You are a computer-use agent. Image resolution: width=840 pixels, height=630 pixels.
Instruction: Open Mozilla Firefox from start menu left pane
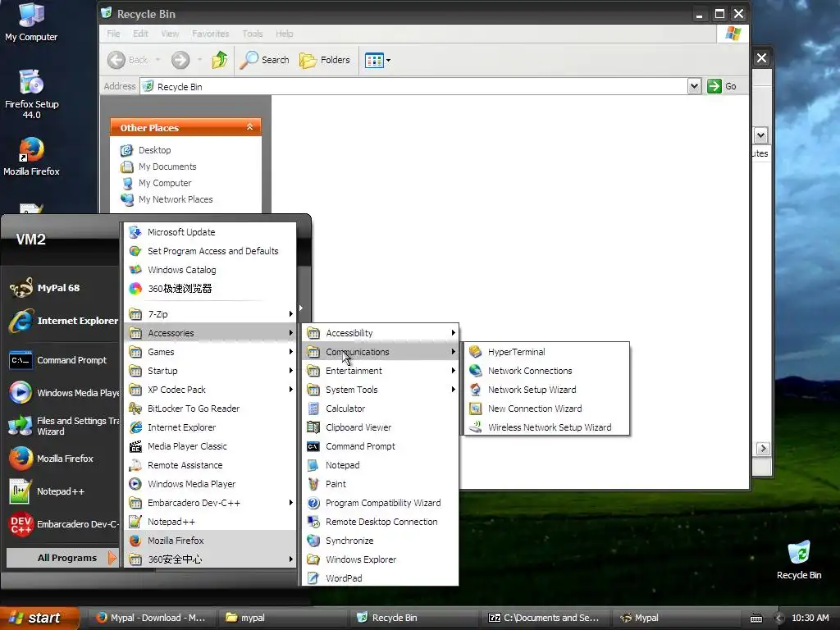tap(62, 459)
